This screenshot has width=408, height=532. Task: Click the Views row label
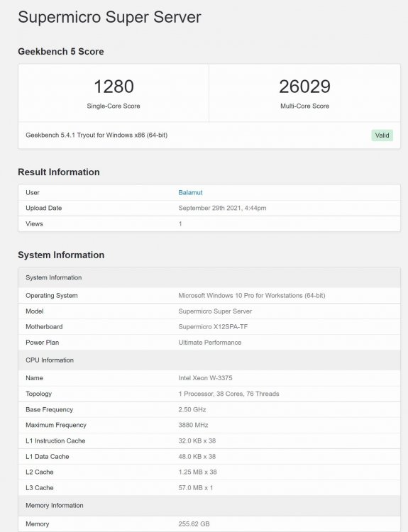tap(34, 223)
